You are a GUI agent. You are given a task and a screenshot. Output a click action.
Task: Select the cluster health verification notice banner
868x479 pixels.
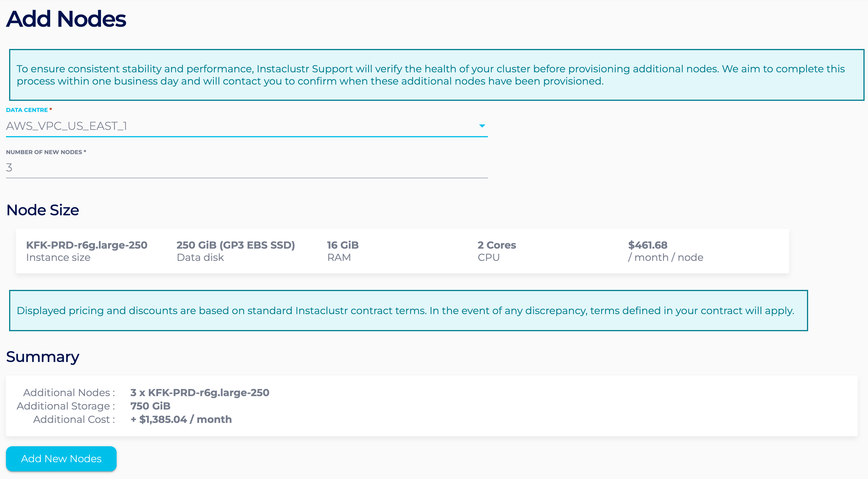pos(434,75)
